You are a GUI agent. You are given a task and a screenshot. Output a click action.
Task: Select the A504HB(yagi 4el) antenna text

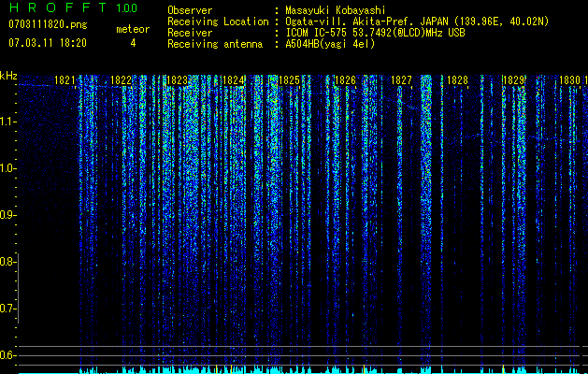330,44
